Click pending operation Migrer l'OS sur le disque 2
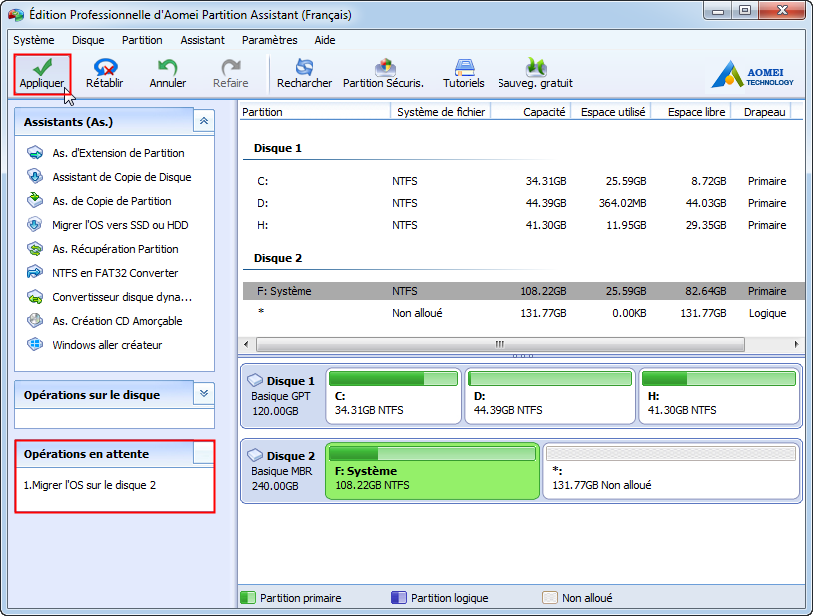 coord(90,485)
